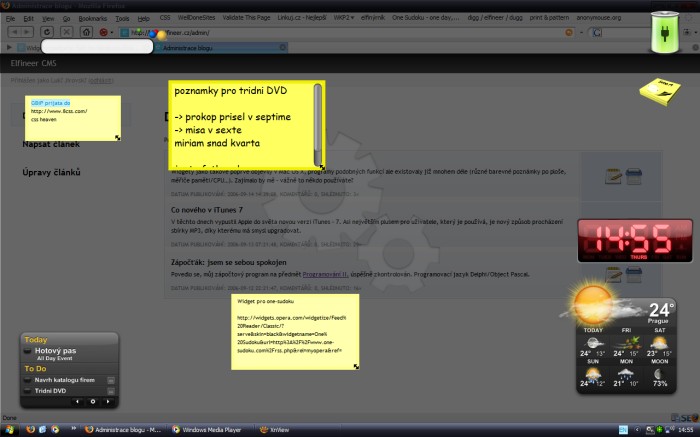This screenshot has width=700, height=437.
Task: Expand the WKP2 bookmark folder
Action: point(344,18)
